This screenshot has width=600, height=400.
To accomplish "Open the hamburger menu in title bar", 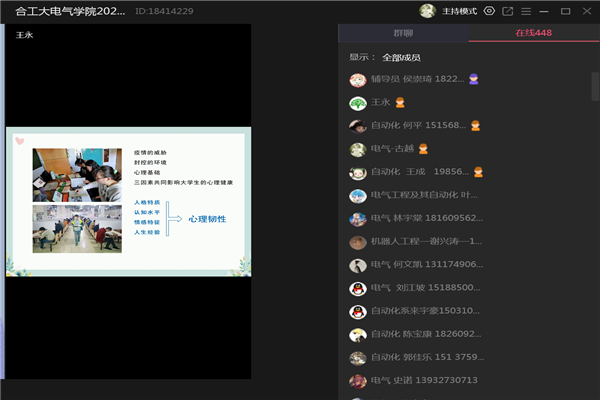I will click(526, 11).
